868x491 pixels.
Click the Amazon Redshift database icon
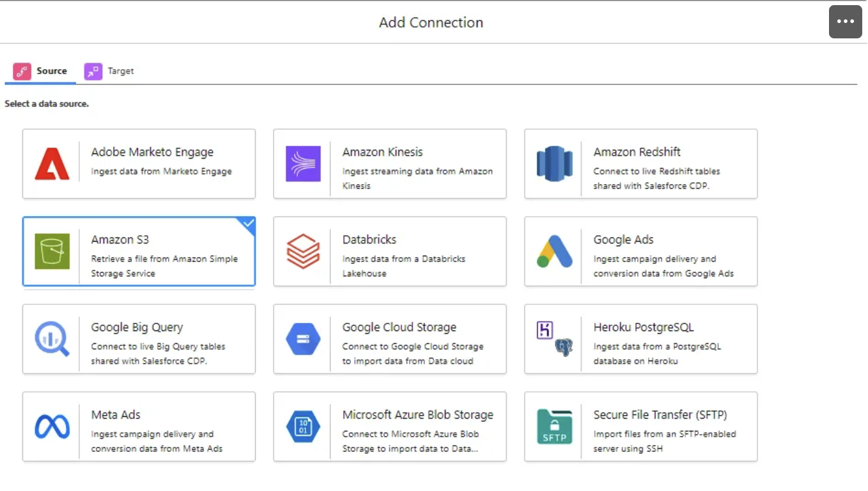click(554, 163)
